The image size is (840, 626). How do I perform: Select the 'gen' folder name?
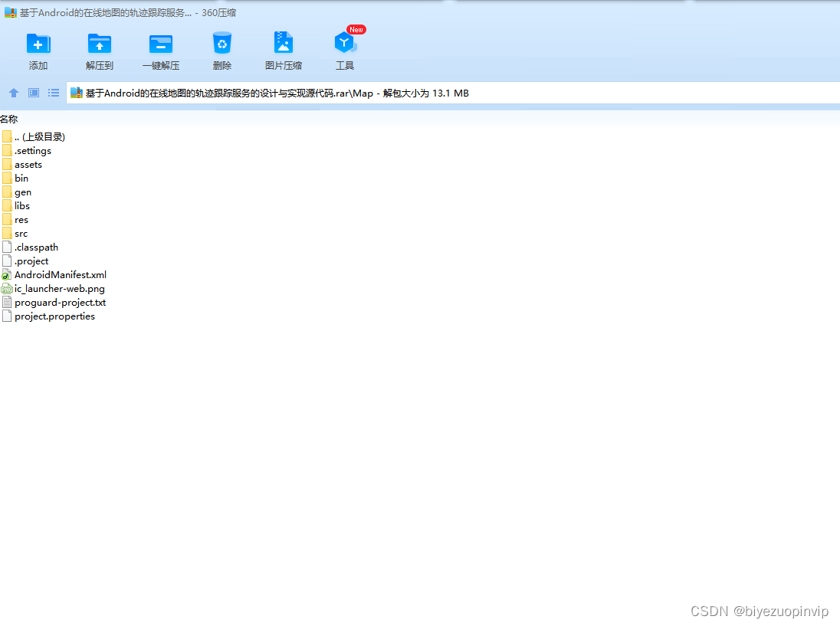[x=23, y=192]
